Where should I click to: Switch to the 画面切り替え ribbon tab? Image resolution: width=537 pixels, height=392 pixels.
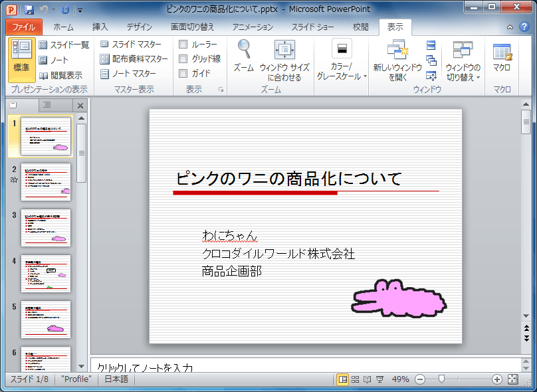pos(192,27)
